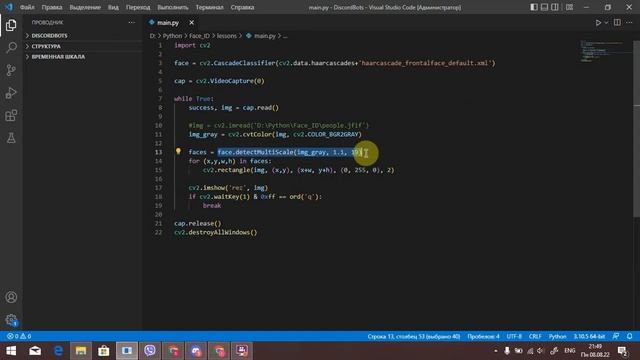Viewport: 640px width, 360px height.
Task: Open the Правка menu
Action: tap(52, 7)
